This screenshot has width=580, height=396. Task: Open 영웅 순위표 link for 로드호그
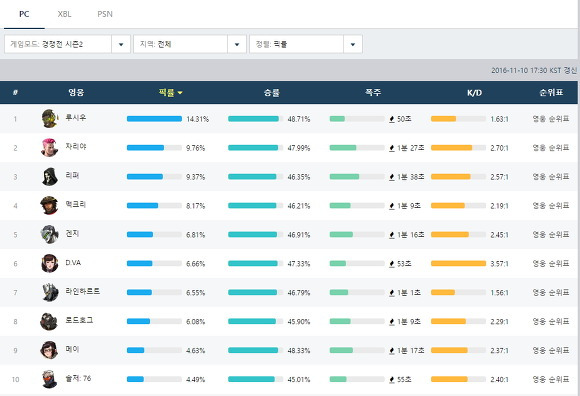551,321
